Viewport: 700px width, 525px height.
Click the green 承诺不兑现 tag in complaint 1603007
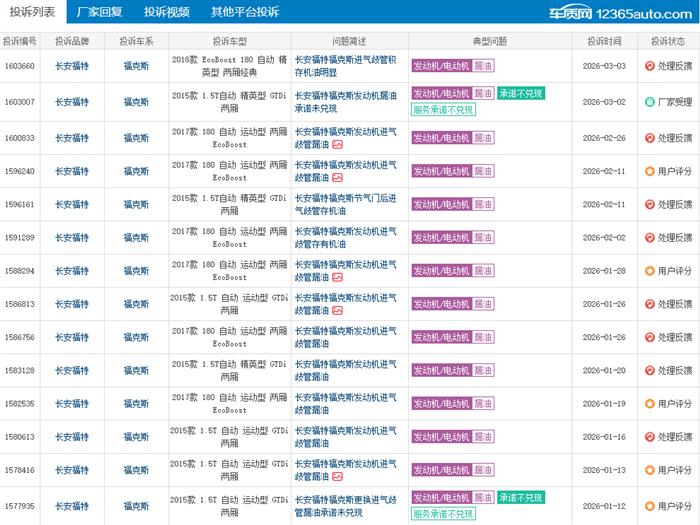click(521, 93)
